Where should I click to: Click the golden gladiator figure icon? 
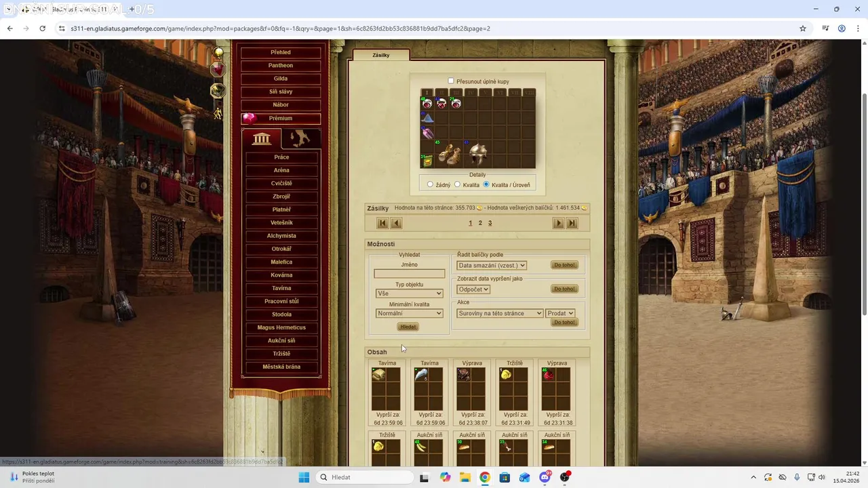218,113
